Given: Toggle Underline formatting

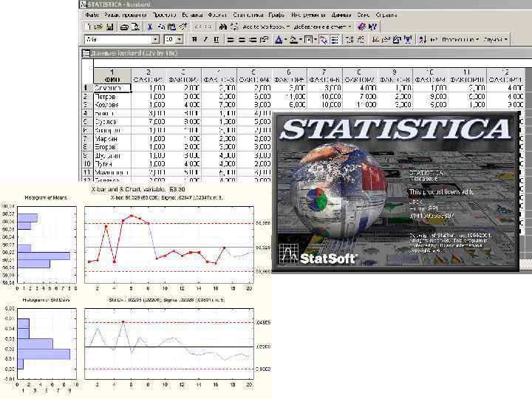Looking at the screenshot, I should [216, 39].
